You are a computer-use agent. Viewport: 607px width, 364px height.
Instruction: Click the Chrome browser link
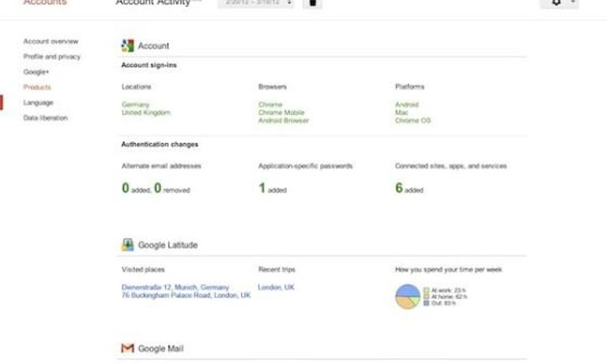[x=271, y=104]
